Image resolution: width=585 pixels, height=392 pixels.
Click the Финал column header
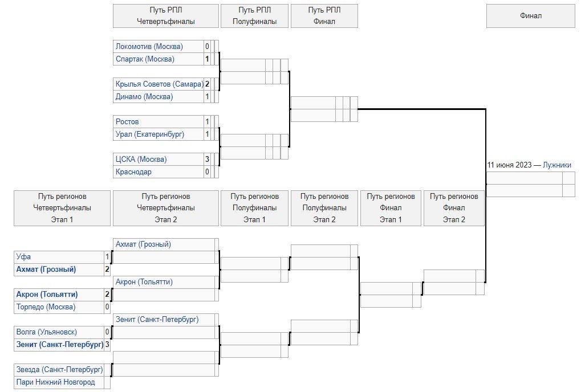(x=530, y=16)
